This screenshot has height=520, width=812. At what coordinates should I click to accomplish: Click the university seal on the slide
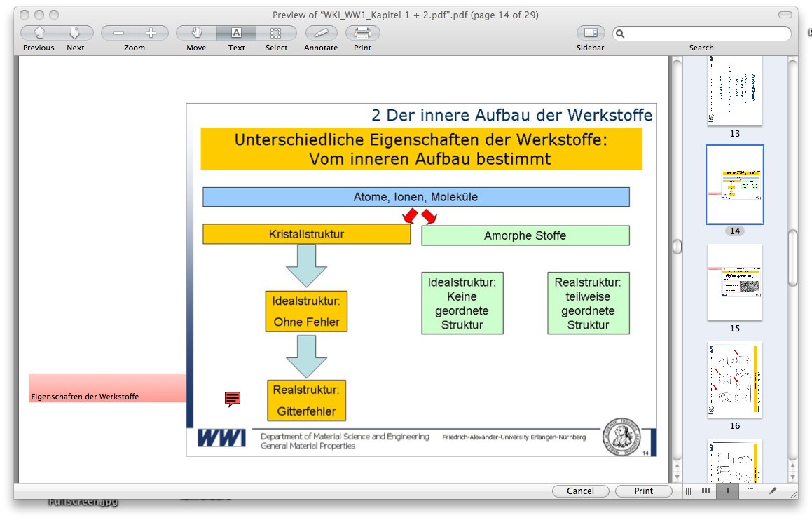coord(621,437)
